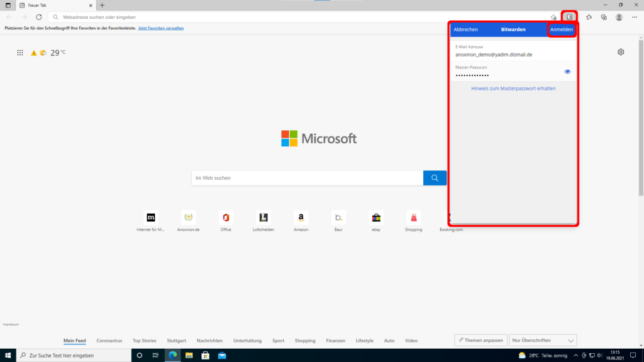
Task: Select the Video feed tab
Action: [411, 341]
